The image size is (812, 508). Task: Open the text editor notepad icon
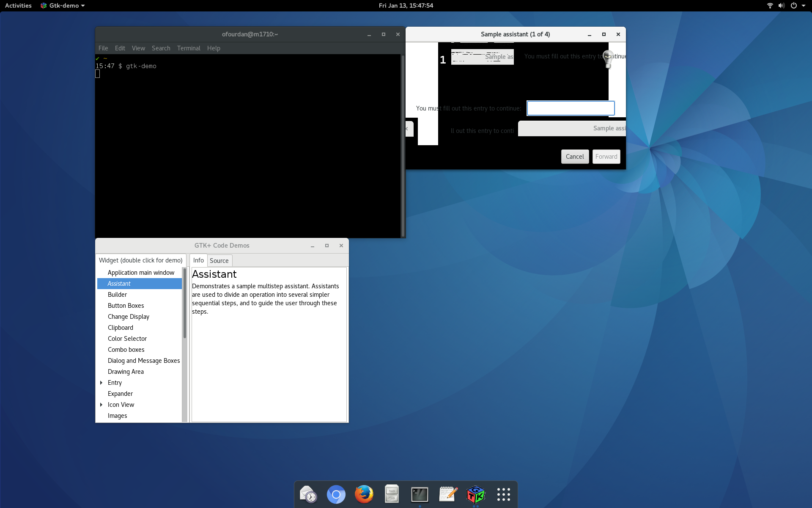(x=448, y=494)
